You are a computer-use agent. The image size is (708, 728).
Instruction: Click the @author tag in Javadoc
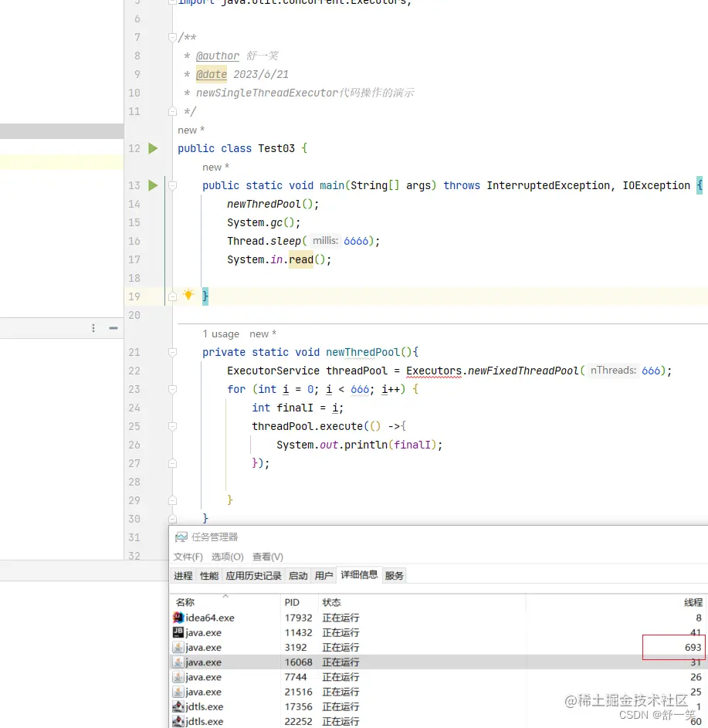(x=218, y=56)
